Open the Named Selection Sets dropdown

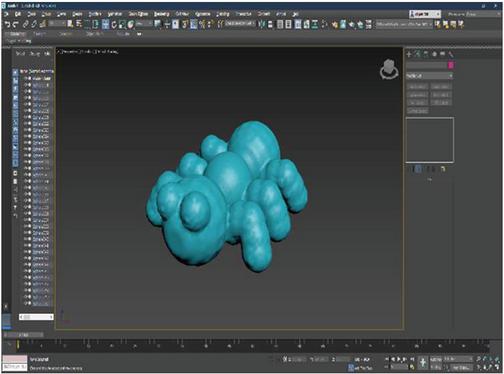[x=240, y=24]
